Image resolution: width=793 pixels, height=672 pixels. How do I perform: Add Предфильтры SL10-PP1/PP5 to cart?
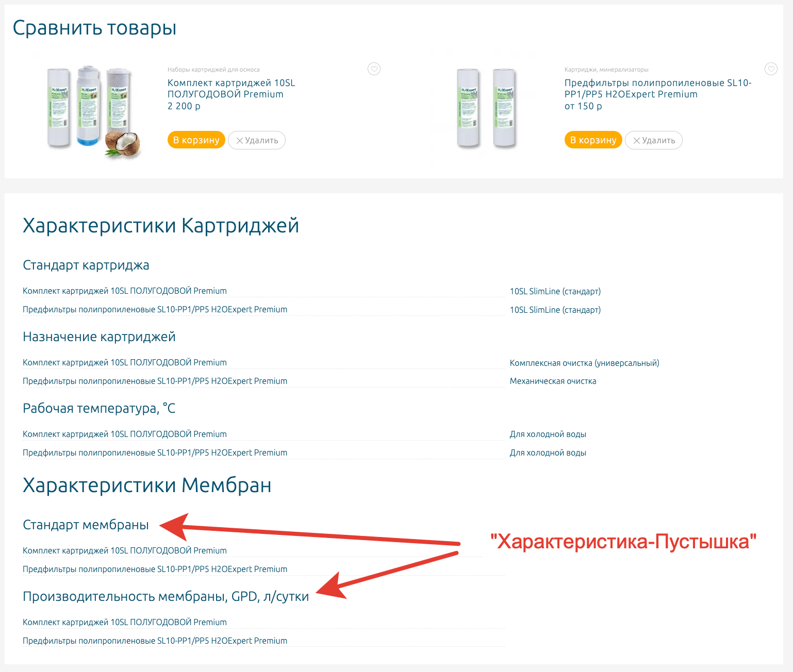593,140
